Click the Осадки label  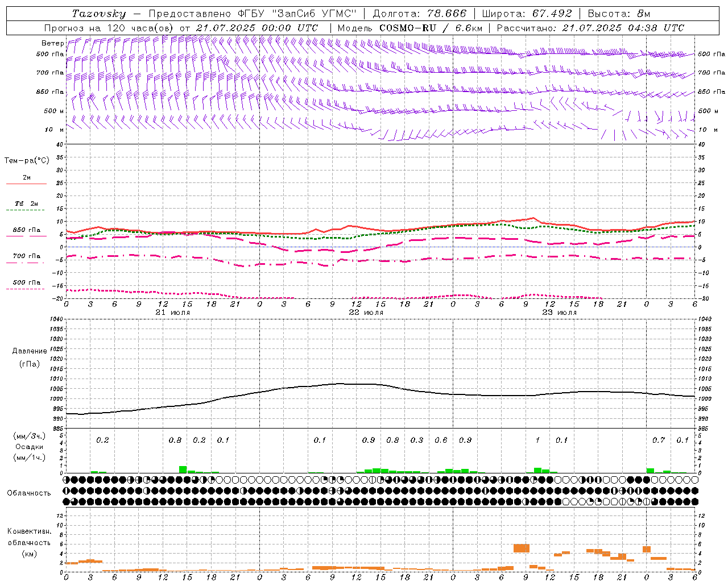30,447
